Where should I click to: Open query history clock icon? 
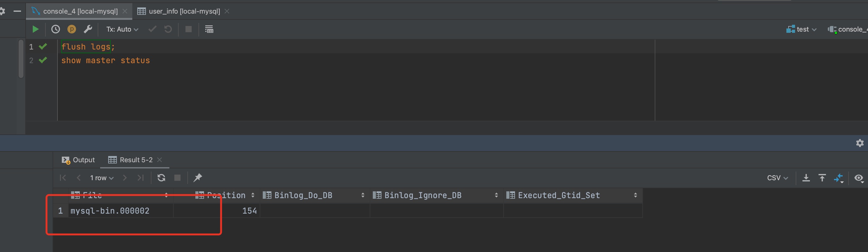pos(56,29)
